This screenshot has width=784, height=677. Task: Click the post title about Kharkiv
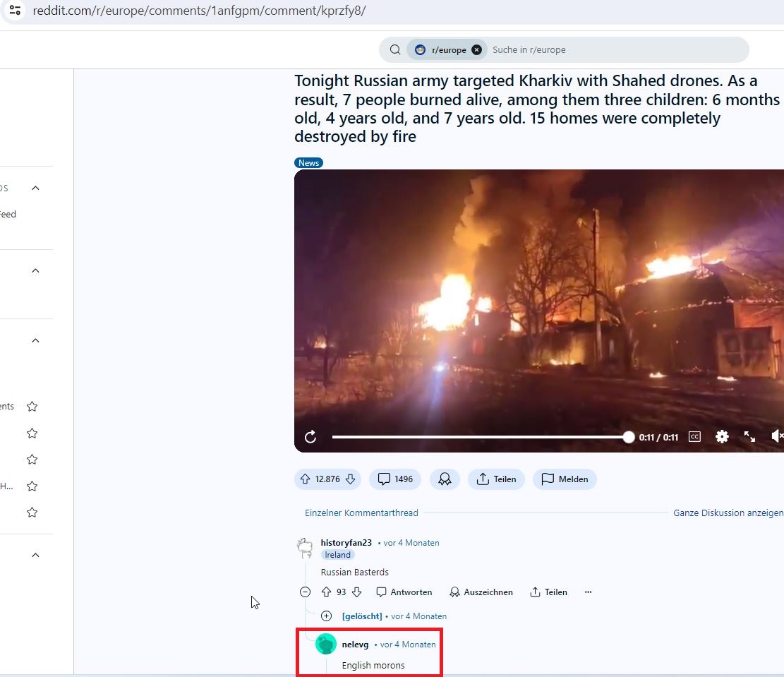pyautogui.click(x=536, y=109)
